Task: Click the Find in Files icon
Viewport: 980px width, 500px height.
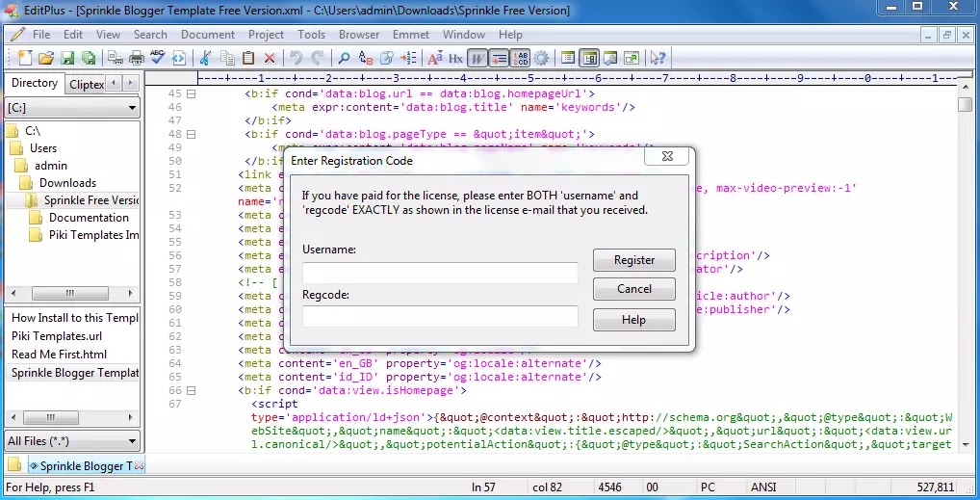Action: click(x=387, y=58)
